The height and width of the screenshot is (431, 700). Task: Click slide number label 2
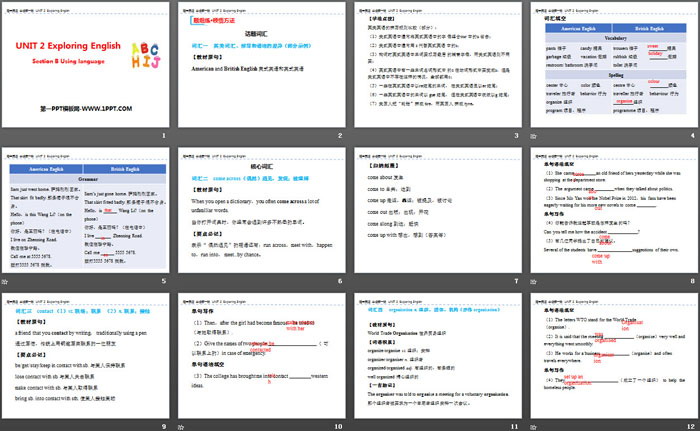340,135
